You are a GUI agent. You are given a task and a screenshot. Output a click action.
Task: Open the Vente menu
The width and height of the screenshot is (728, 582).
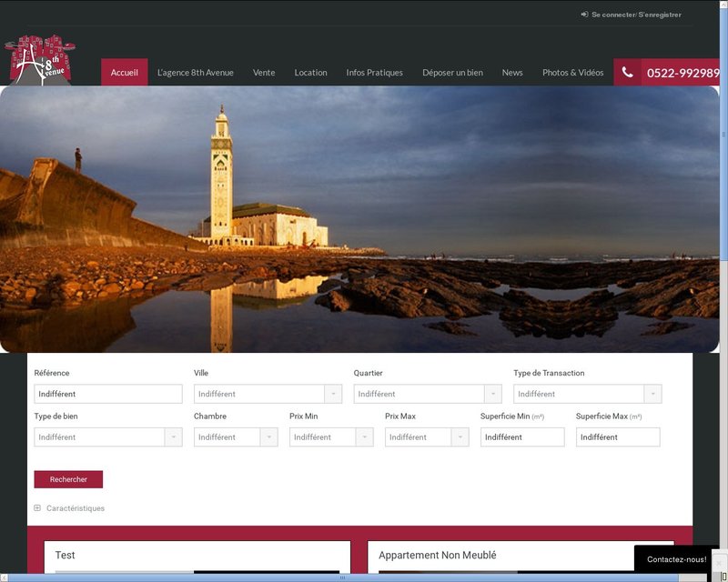point(264,73)
